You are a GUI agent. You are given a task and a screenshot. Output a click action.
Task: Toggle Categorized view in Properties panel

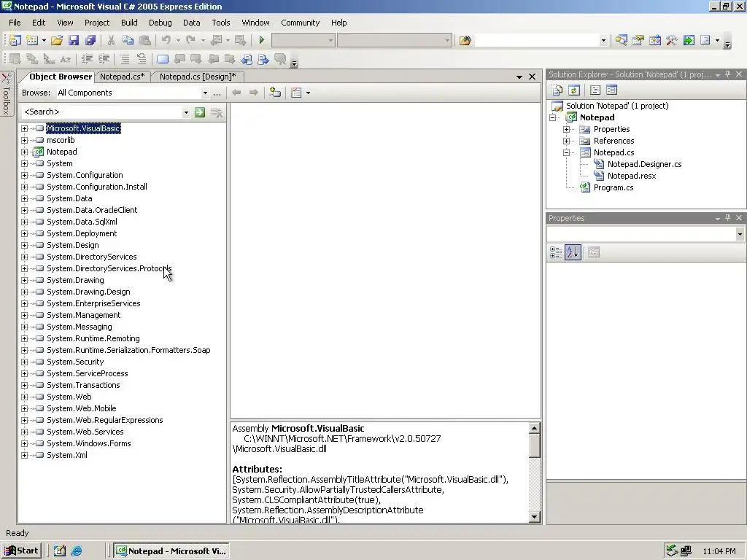(556, 252)
